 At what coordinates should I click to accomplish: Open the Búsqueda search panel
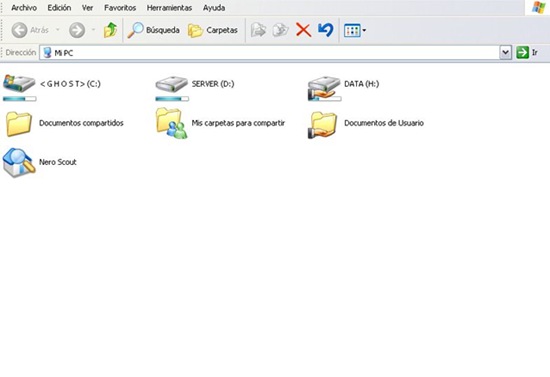coord(153,30)
